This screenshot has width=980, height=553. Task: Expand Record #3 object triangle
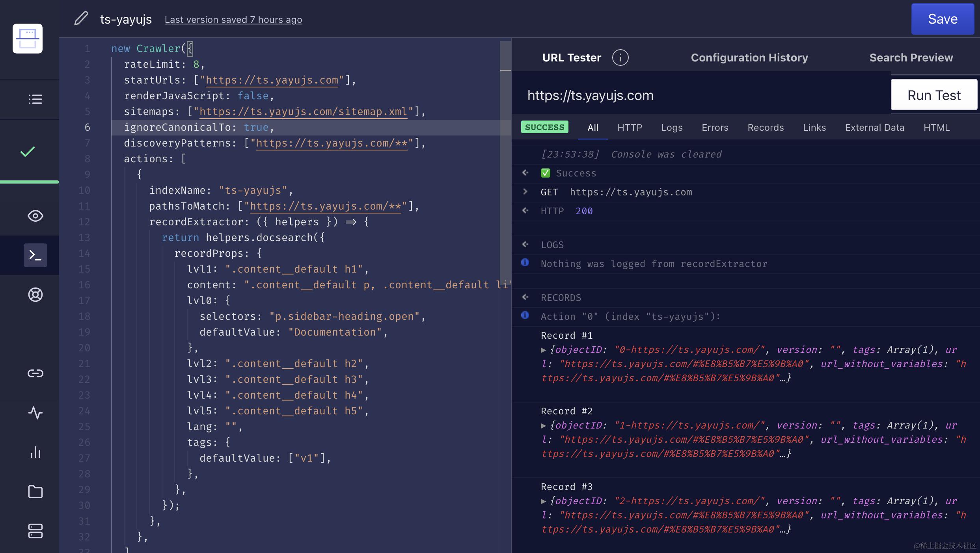(544, 501)
